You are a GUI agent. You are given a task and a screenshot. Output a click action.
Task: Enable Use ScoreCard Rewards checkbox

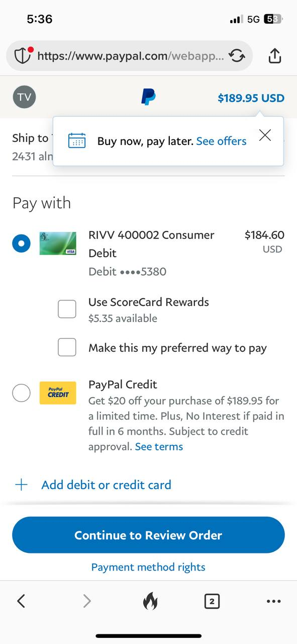[67, 309]
